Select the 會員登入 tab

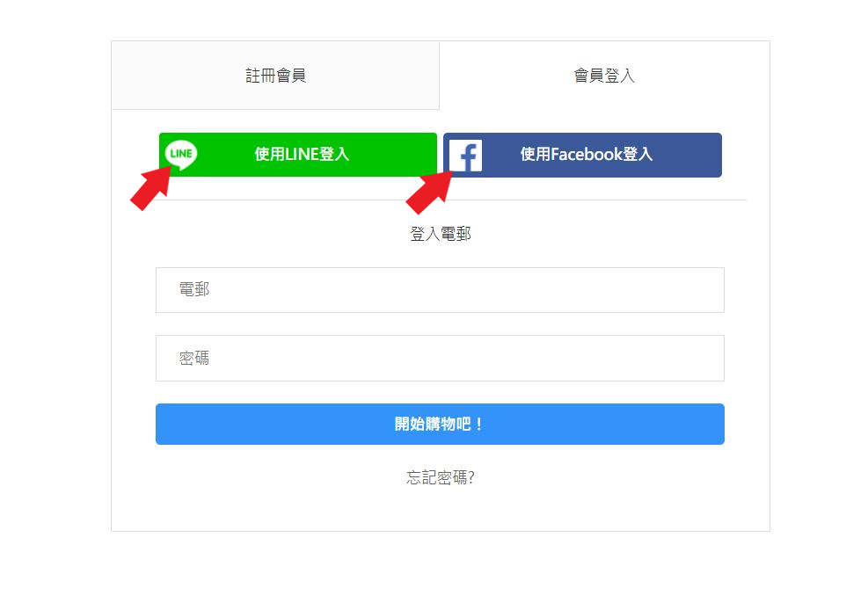pyautogui.click(x=604, y=76)
